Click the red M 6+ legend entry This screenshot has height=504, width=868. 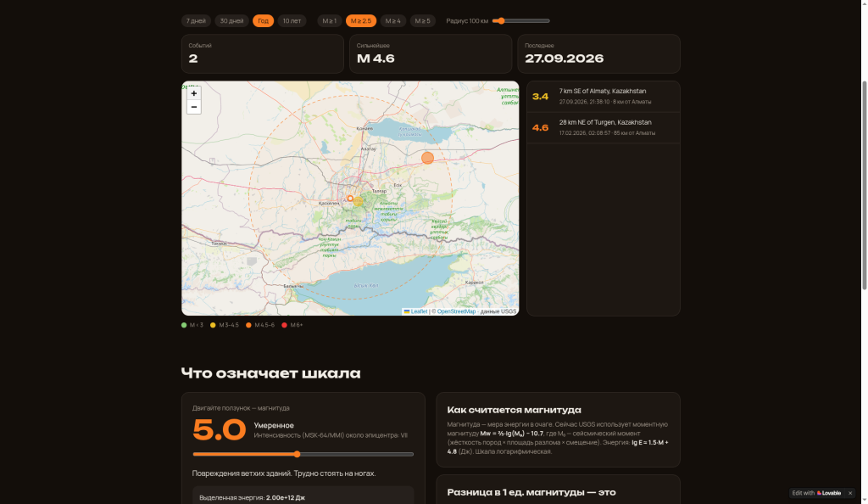(292, 325)
